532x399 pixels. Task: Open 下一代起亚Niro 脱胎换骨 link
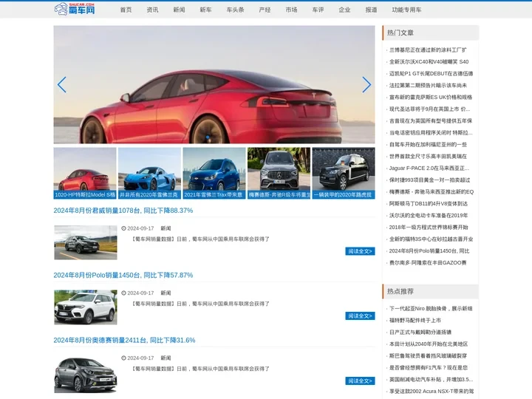point(431,309)
